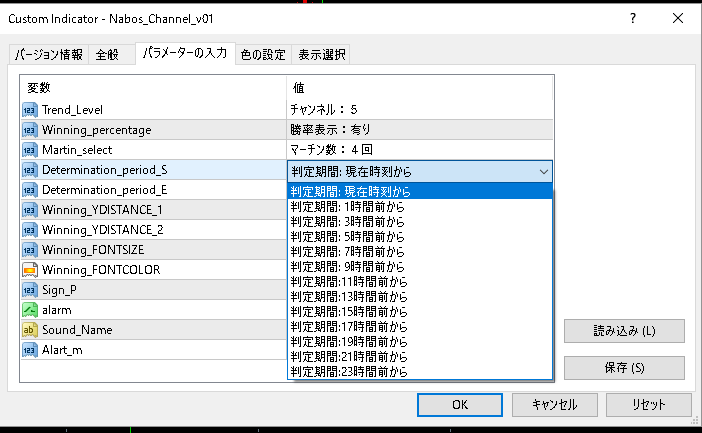This screenshot has height=433, width=702.
Task: Click the integer icon beside Winning_FONTSIZE
Action: click(30, 250)
